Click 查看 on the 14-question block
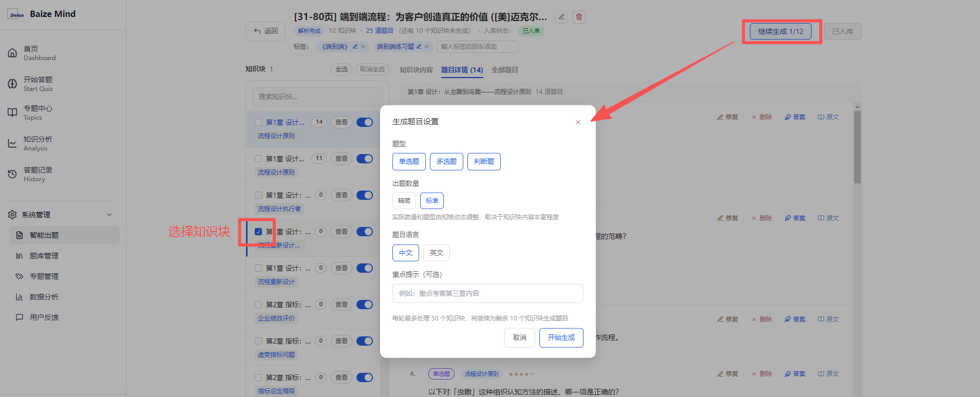Image resolution: width=980 pixels, height=397 pixels. tap(342, 122)
